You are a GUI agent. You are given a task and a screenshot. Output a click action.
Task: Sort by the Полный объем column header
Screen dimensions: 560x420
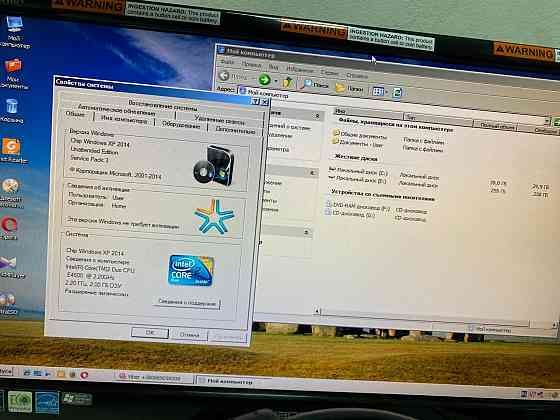point(496,125)
